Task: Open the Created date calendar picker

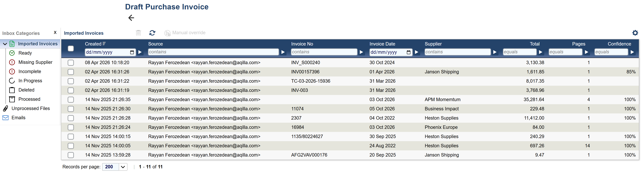Action: [x=132, y=52]
